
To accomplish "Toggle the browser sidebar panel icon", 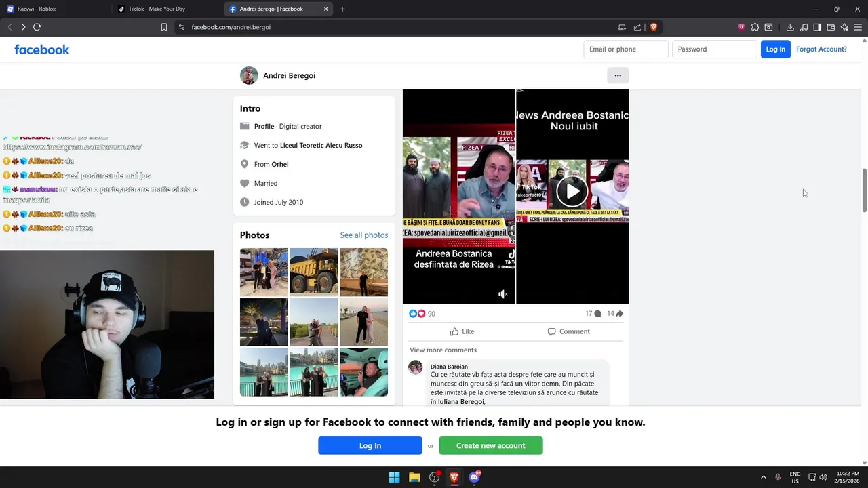I will point(817,27).
